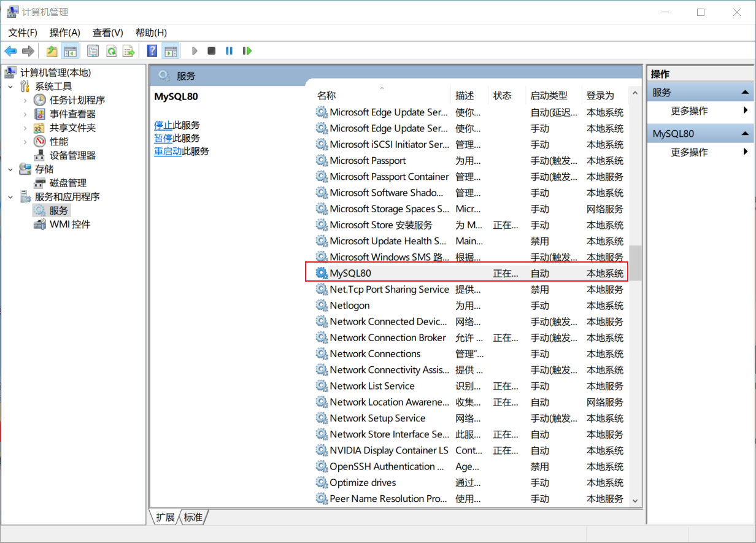Screen dimensions: 756x543
Task: Expand the 共享文件夹 tree node
Action: (x=25, y=128)
